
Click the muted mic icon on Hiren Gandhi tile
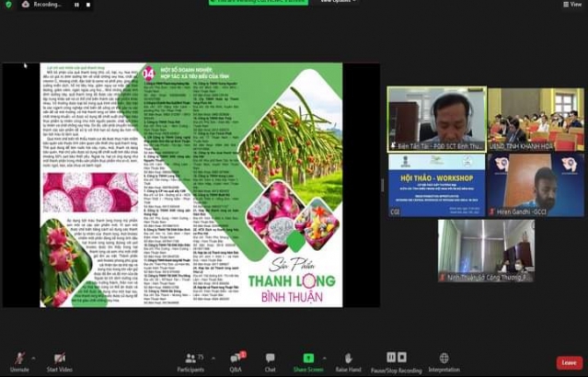click(x=492, y=212)
